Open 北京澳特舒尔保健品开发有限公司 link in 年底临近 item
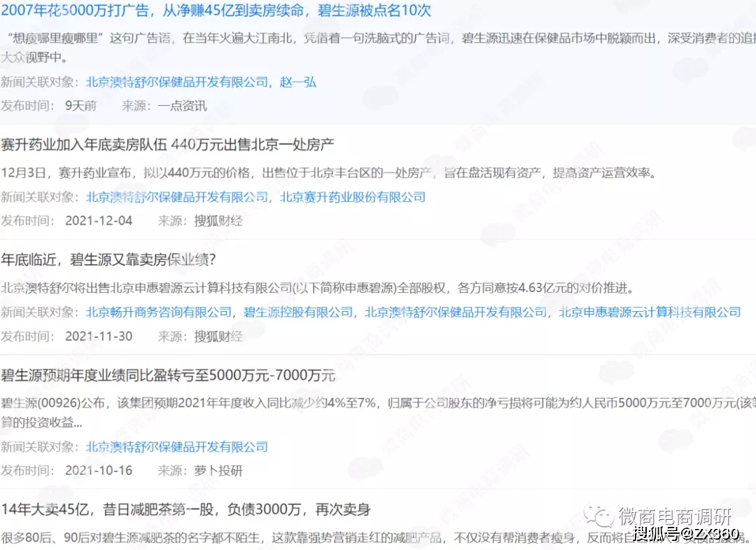The height and width of the screenshot is (550, 756). click(456, 312)
